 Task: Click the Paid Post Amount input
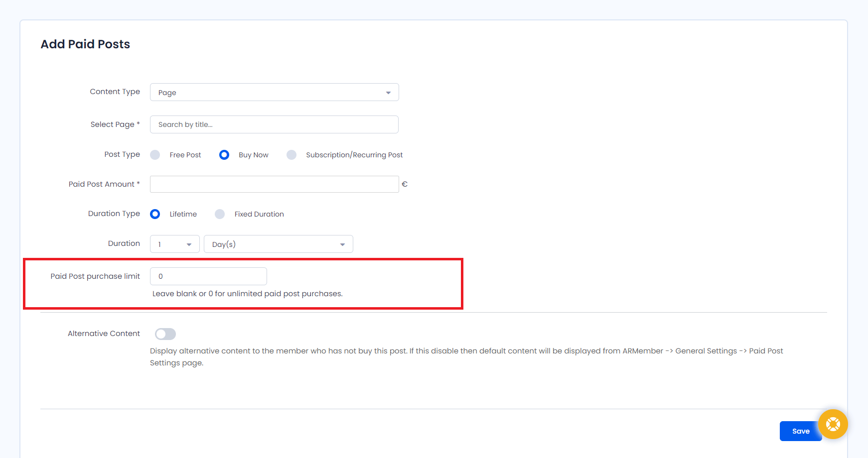tap(274, 184)
